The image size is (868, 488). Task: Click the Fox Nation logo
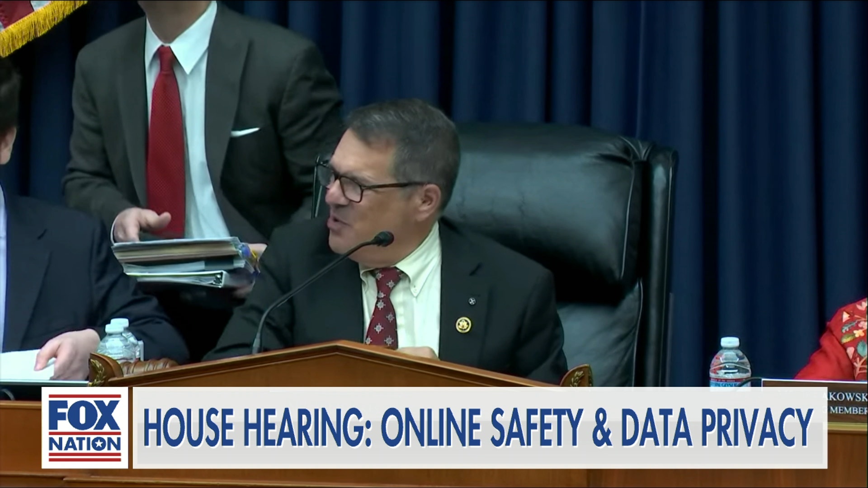coord(85,427)
